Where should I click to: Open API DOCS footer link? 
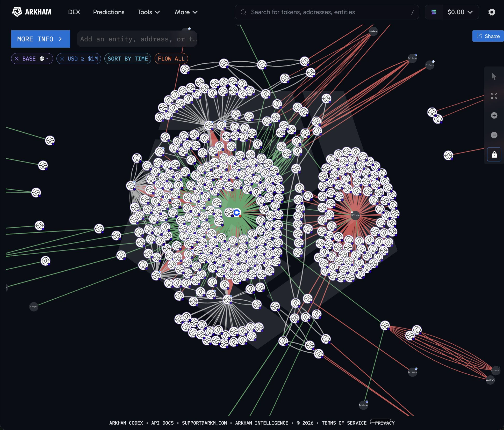pos(162,423)
